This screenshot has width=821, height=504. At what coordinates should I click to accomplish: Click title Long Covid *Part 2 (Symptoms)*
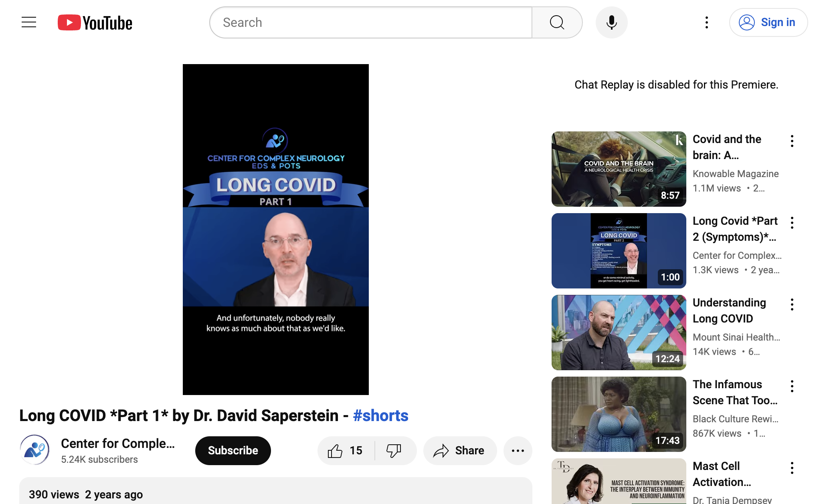click(735, 229)
